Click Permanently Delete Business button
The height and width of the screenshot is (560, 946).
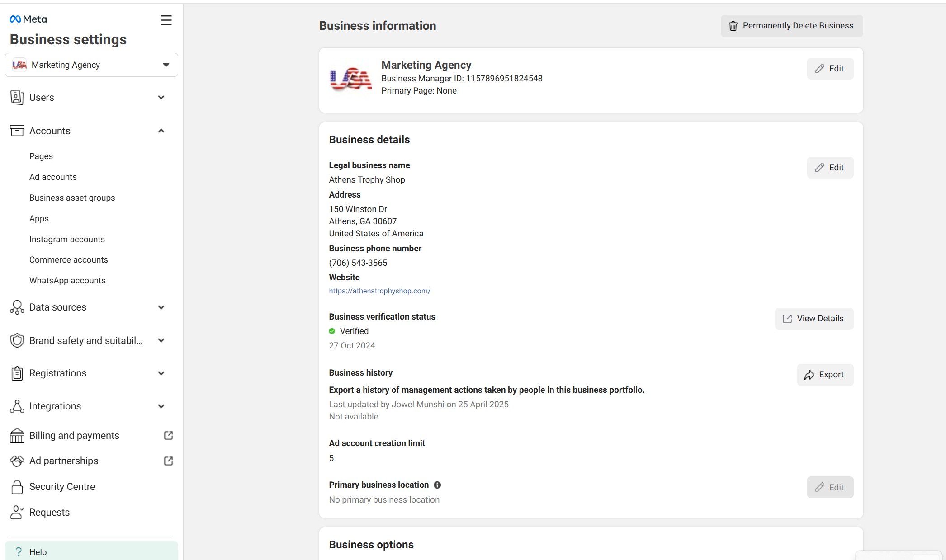pyautogui.click(x=792, y=26)
